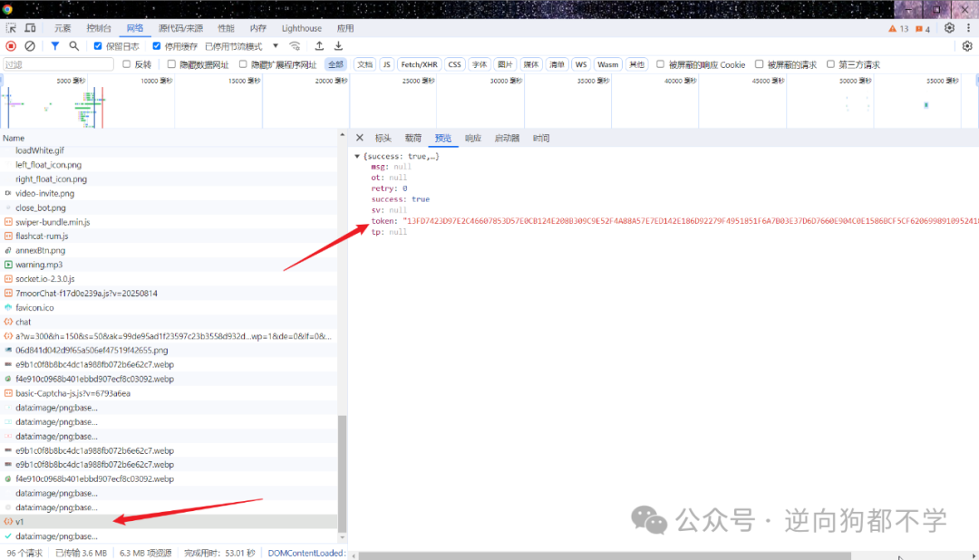The height and width of the screenshot is (560, 979).
Task: Open network search magnifier
Action: [x=73, y=46]
